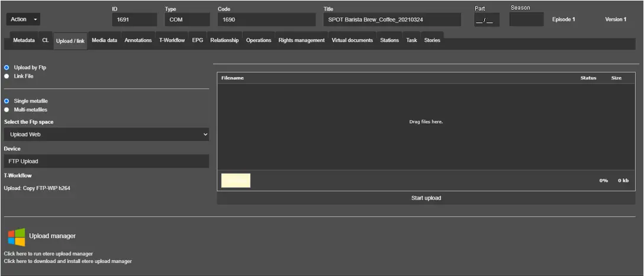Click the Drag files here drop area
Screen dimensions: 644x276
pos(426,122)
